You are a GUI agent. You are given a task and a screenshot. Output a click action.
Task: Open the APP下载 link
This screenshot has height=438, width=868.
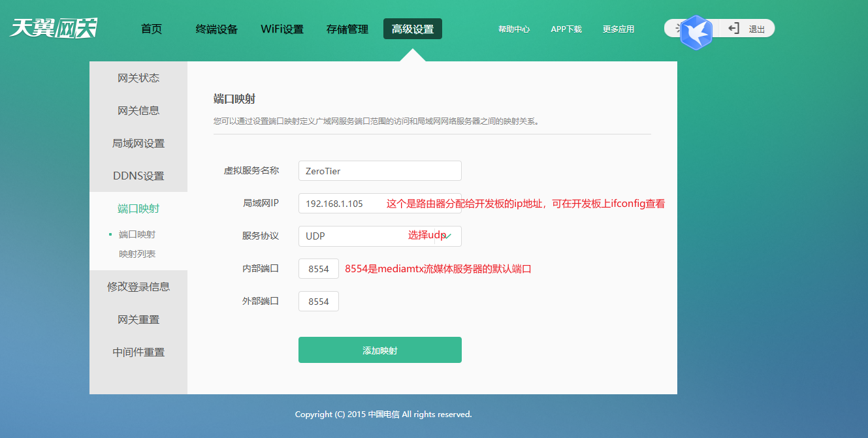pos(566,29)
